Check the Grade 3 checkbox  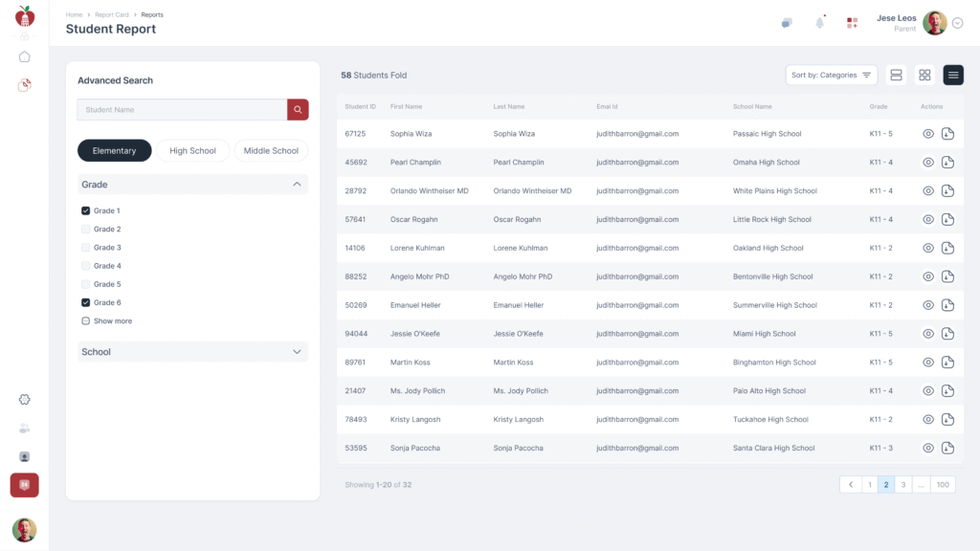(86, 248)
